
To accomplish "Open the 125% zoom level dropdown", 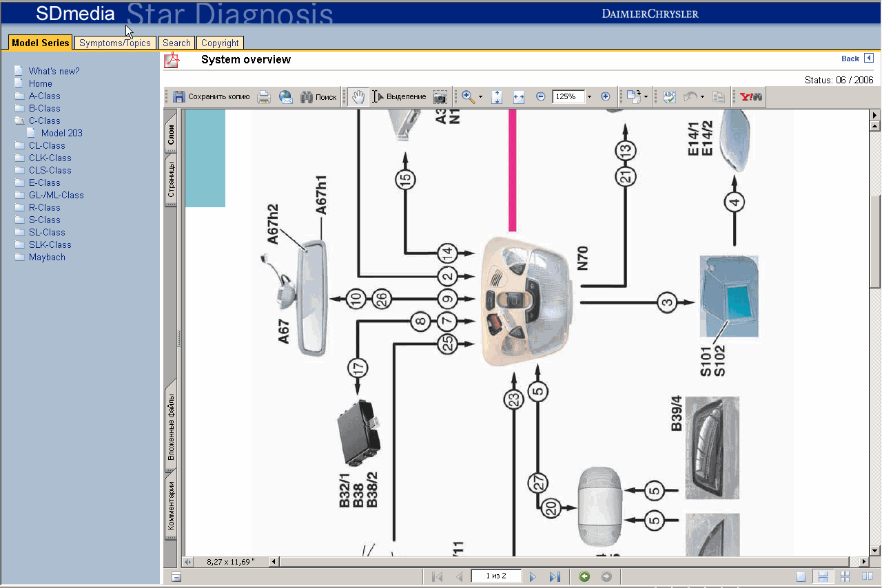I will coord(589,97).
